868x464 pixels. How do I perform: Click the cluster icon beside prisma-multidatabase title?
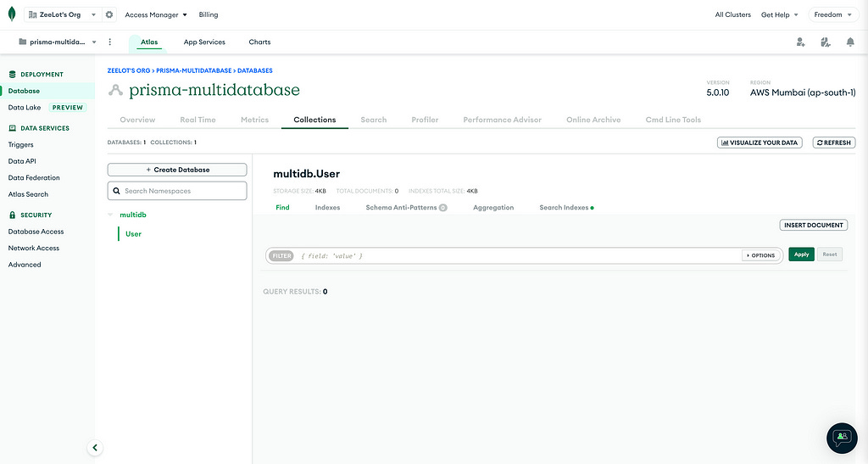pyautogui.click(x=115, y=90)
